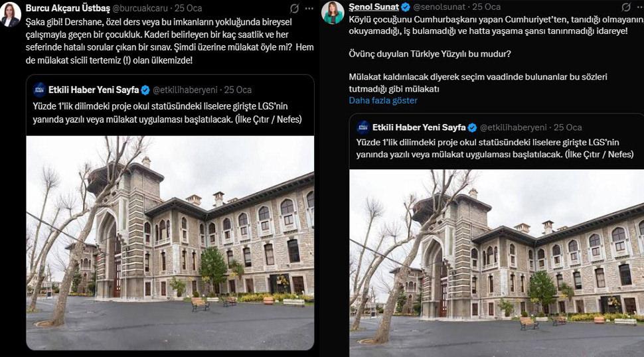Open Şenol Sunat's profile avatar
644x357 pixels.
(x=333, y=13)
